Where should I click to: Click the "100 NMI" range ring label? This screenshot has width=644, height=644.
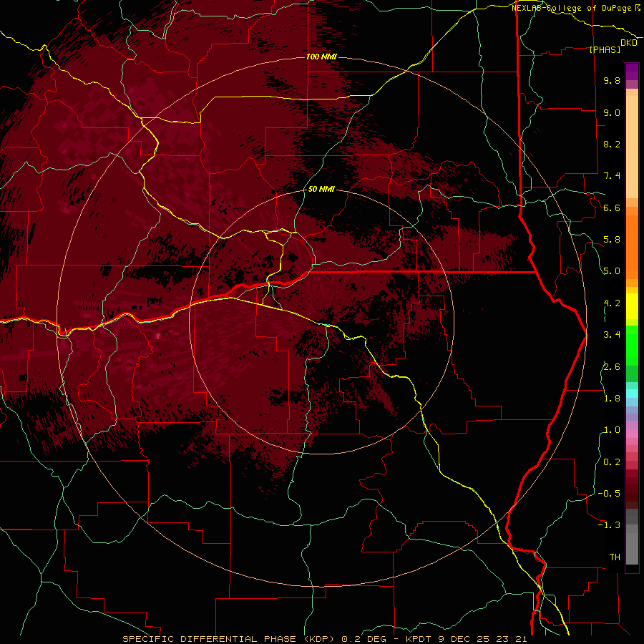tap(321, 57)
